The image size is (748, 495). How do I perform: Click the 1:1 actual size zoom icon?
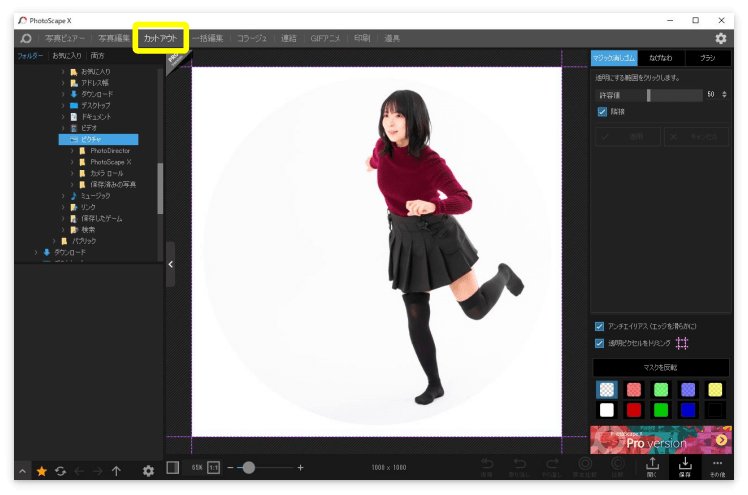[214, 468]
